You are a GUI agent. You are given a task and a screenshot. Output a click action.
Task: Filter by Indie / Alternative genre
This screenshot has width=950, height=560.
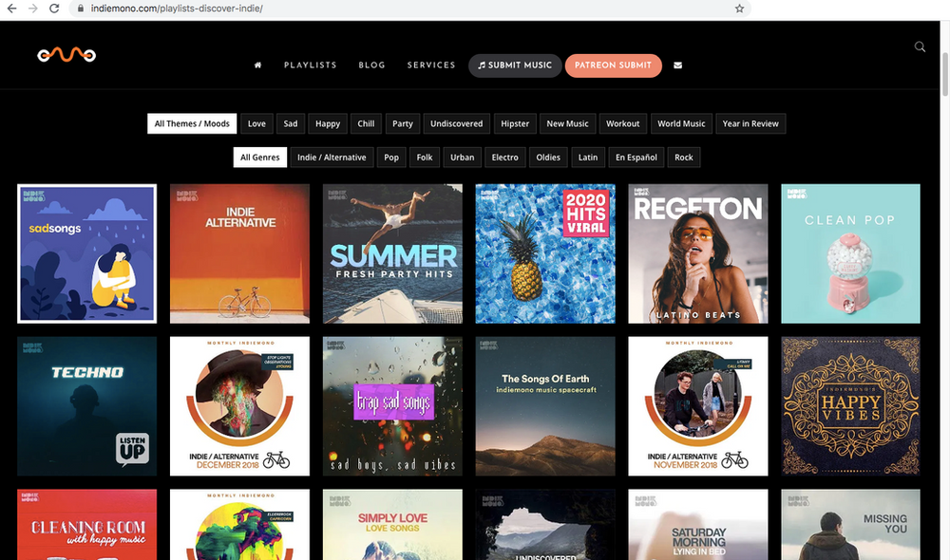click(x=332, y=158)
